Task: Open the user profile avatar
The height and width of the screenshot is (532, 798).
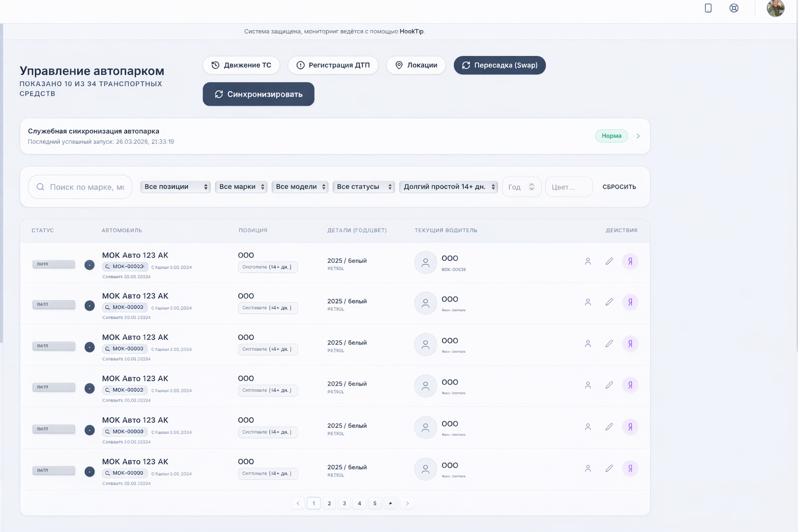Action: coord(775,8)
